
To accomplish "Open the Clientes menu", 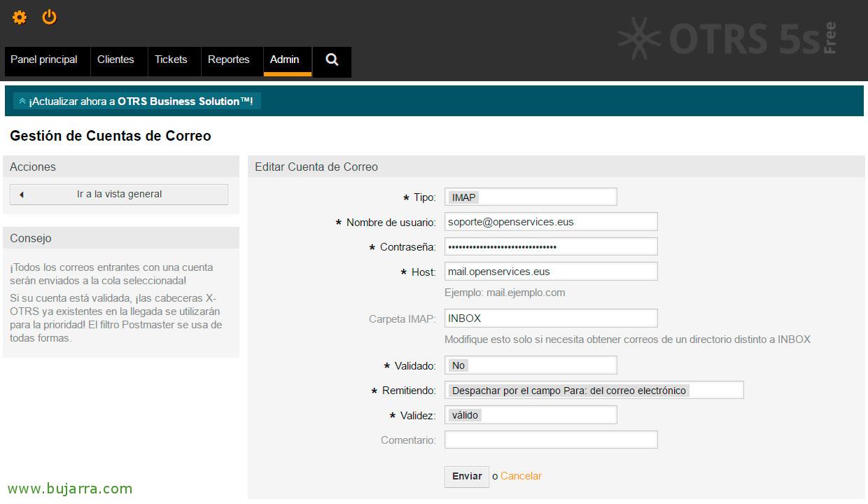I will 115,60.
